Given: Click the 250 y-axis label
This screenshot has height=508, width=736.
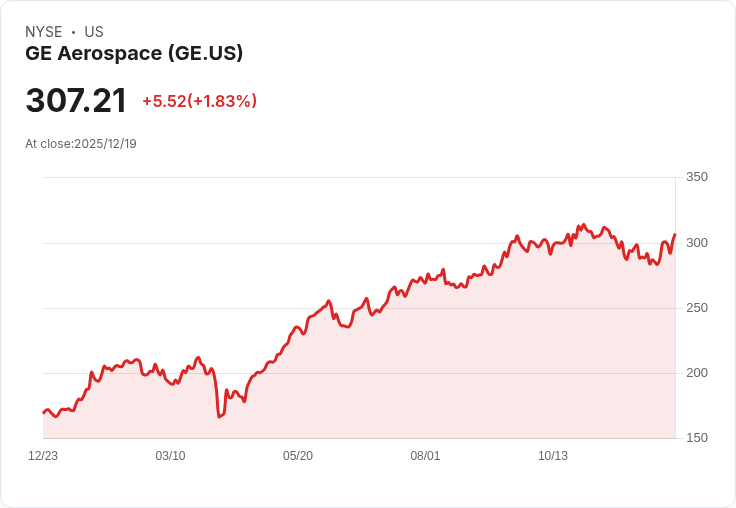Looking at the screenshot, I should [697, 308].
